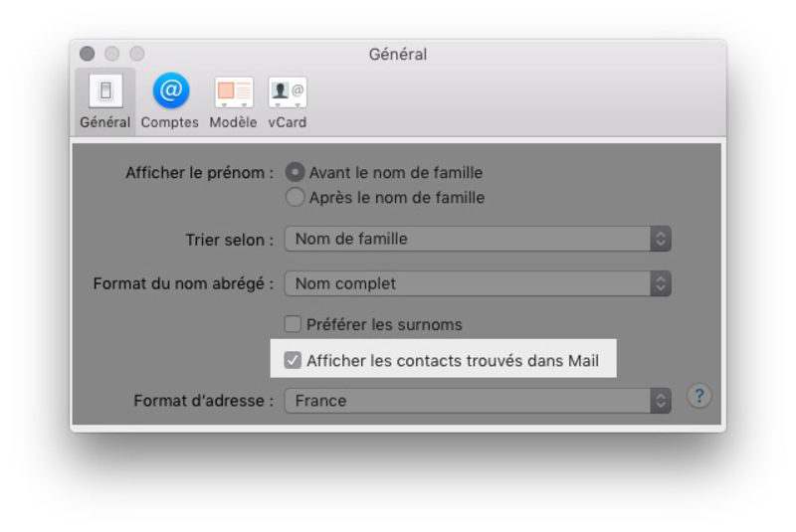Enable 'Préférer les surnoms' checkbox
The width and height of the screenshot is (796, 532).
(x=293, y=324)
